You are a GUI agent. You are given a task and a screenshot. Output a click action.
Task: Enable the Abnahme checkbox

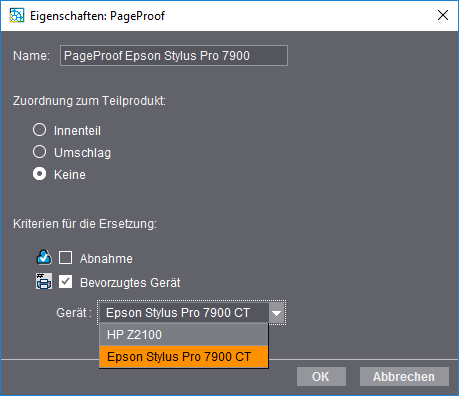click(x=65, y=258)
